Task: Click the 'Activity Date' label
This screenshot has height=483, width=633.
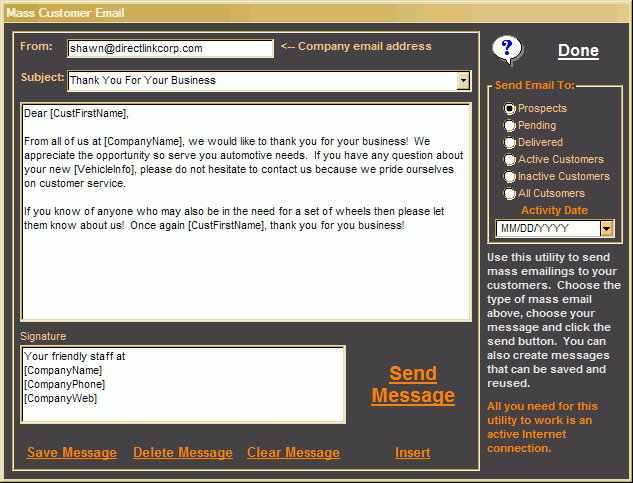Action: (554, 210)
